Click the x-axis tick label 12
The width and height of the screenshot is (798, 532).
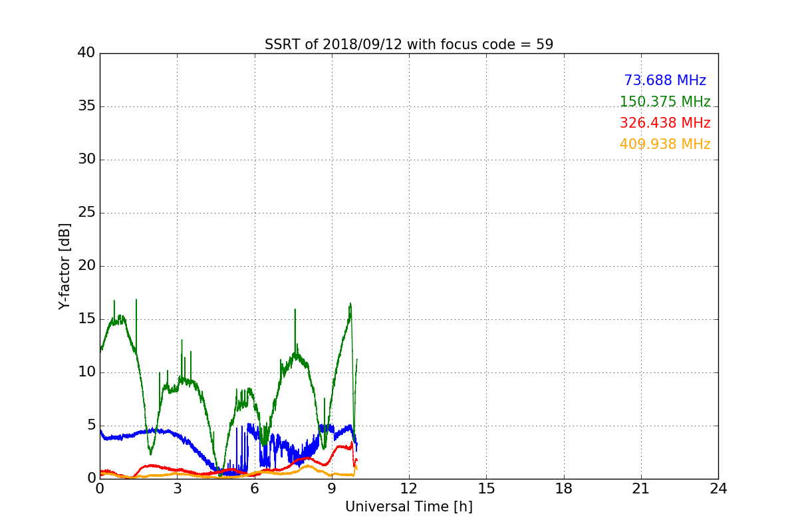pyautogui.click(x=409, y=489)
